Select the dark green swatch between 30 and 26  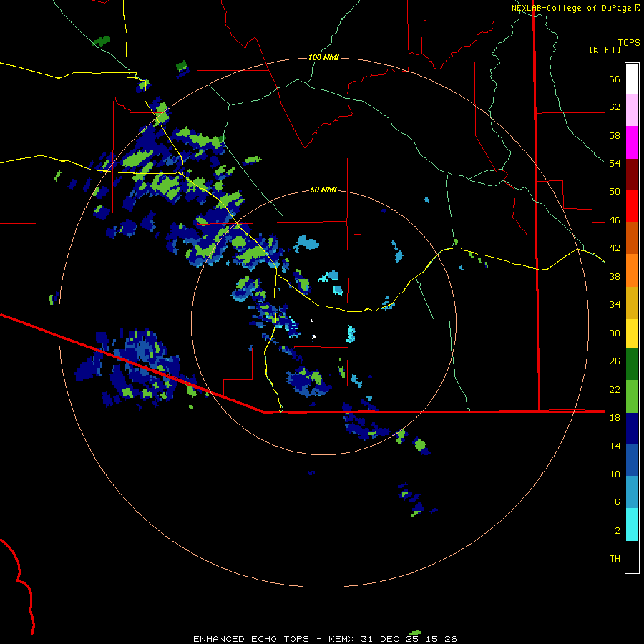pos(632,364)
